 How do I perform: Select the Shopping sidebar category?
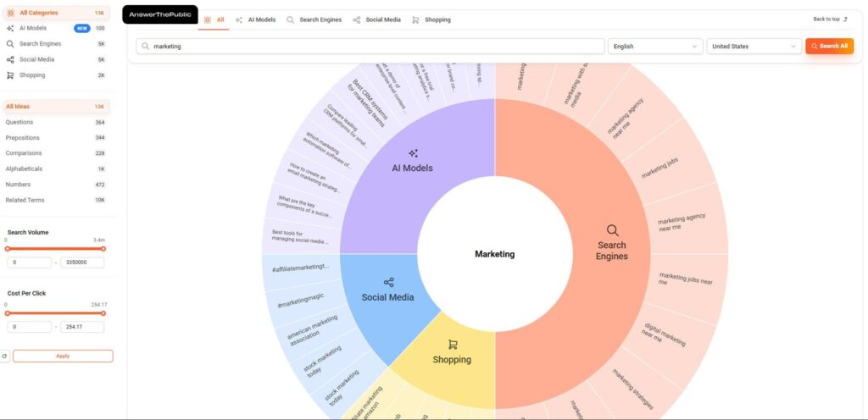tap(56, 75)
